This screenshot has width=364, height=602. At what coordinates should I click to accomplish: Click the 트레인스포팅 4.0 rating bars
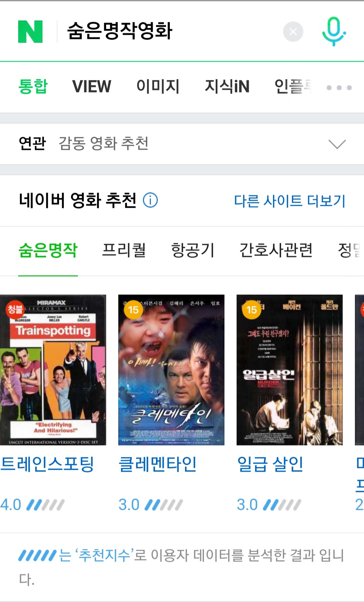[45, 505]
